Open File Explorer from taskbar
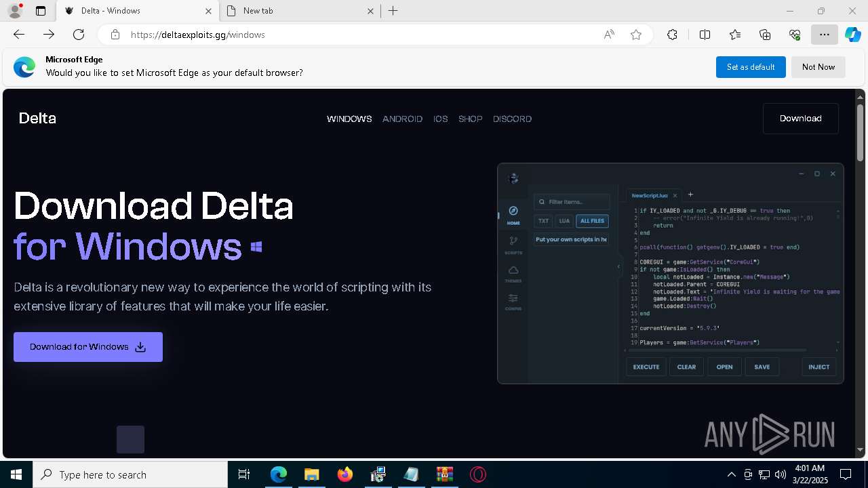The height and width of the screenshot is (488, 868). coord(311,474)
